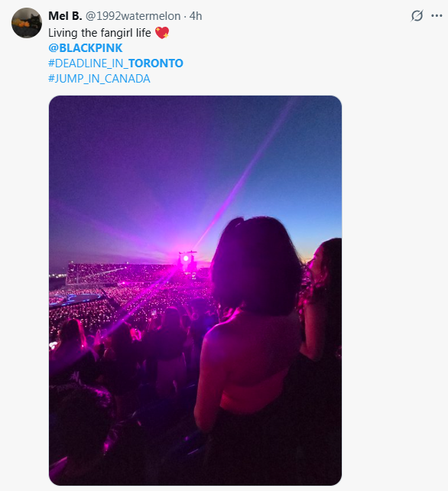Open Mel B.'s profile avatar picture
The width and height of the screenshot is (448, 491).
click(27, 23)
